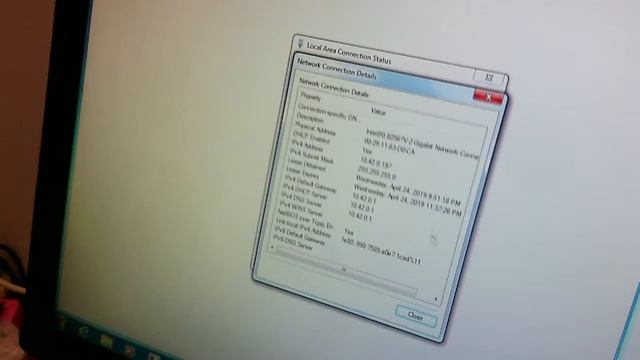
Task: Open the File Explorer folder taskbar icon
Action: (106, 341)
